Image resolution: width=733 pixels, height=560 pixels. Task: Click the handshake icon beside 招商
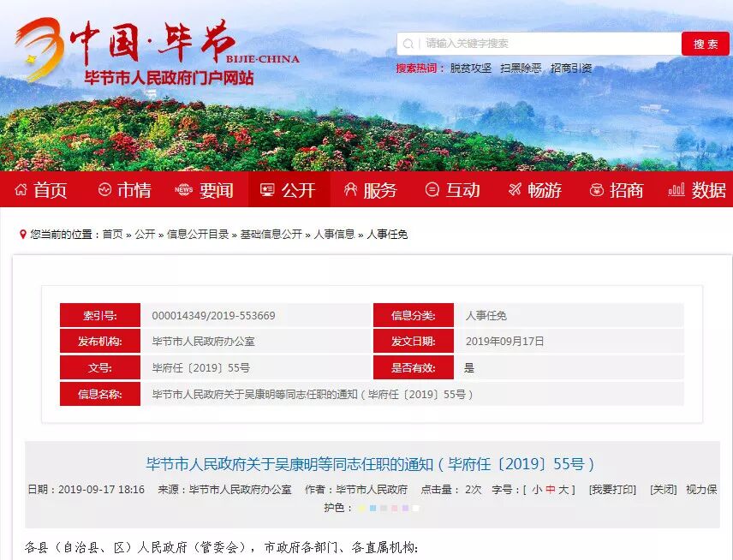point(597,190)
